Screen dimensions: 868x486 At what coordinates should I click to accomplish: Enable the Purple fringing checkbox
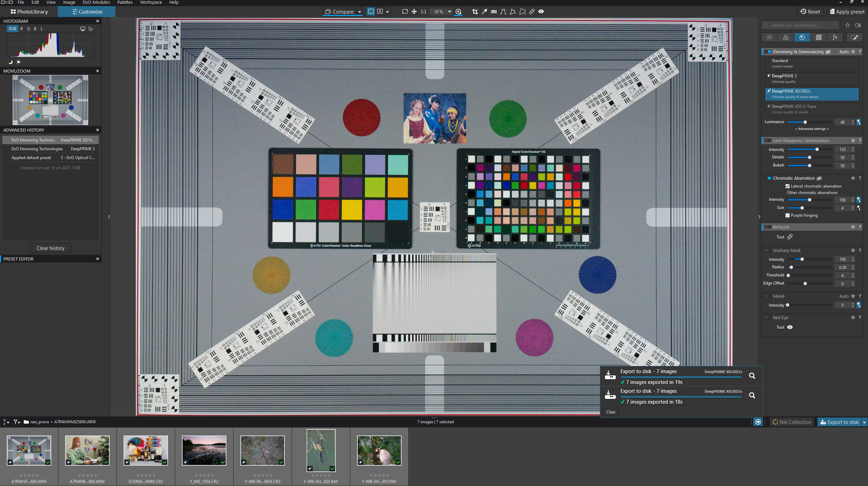click(x=788, y=215)
